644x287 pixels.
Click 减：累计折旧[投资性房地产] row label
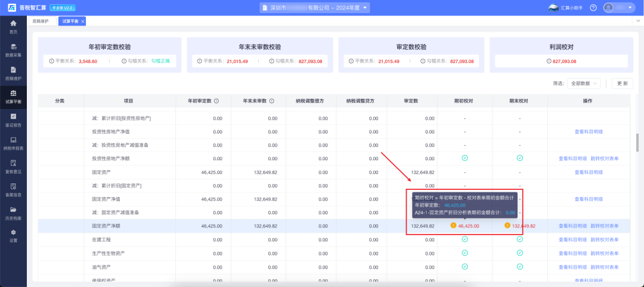click(122, 118)
